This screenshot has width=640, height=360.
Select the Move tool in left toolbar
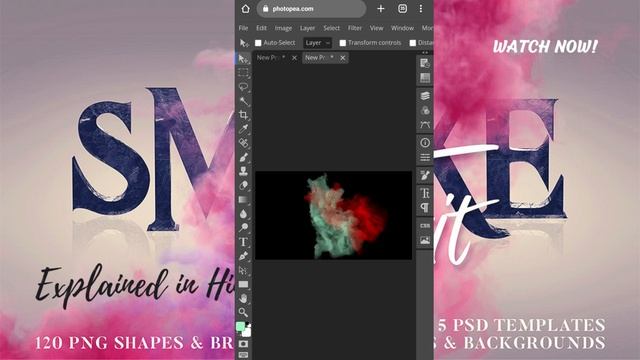click(x=243, y=59)
